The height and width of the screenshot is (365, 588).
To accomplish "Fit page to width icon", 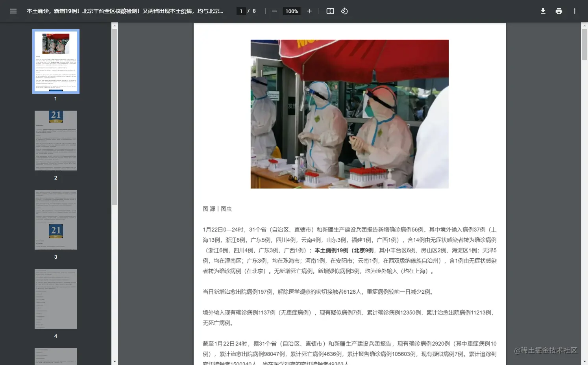I will 330,11.
